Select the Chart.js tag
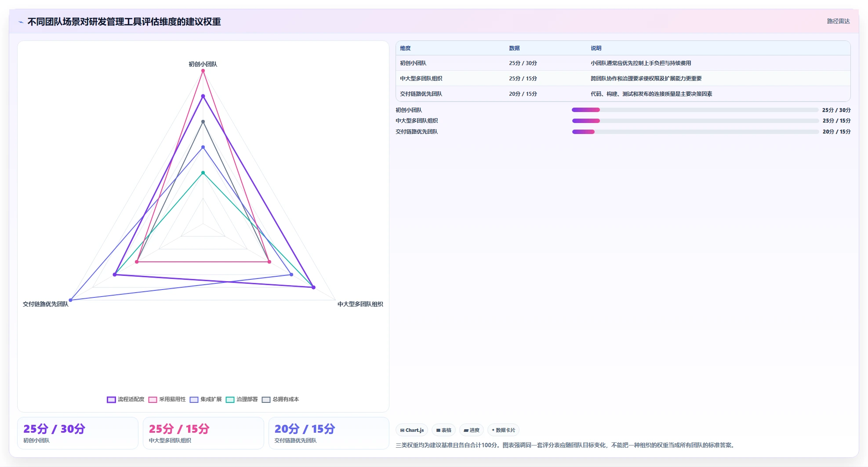868x467 pixels. tap(412, 430)
